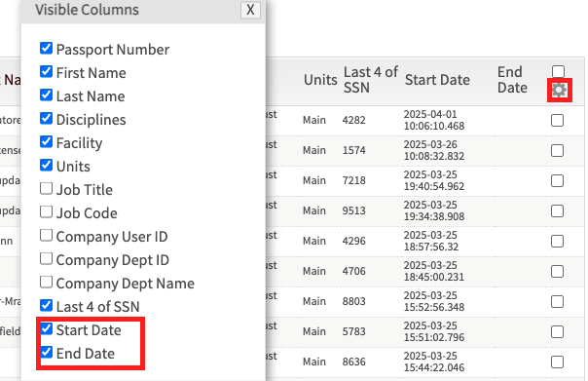Enable the Job Code column
Viewport: 588px width, 381px height.
[x=46, y=212]
